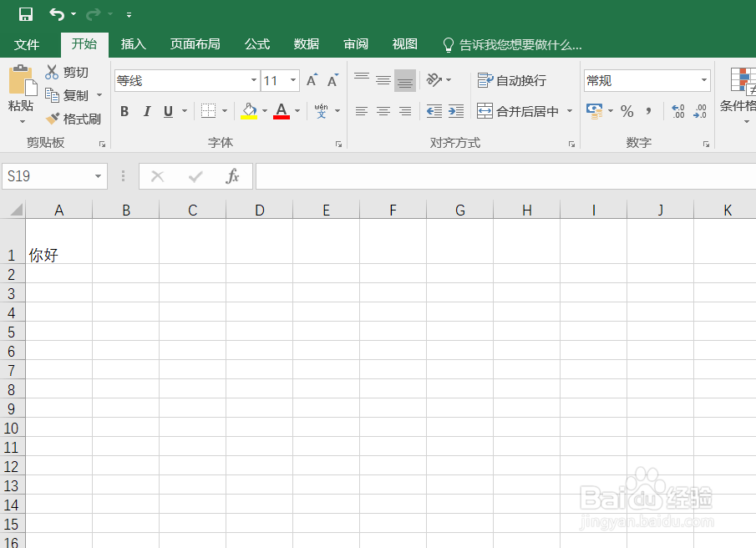Open the font name dropdown
The image size is (756, 548).
253,80
